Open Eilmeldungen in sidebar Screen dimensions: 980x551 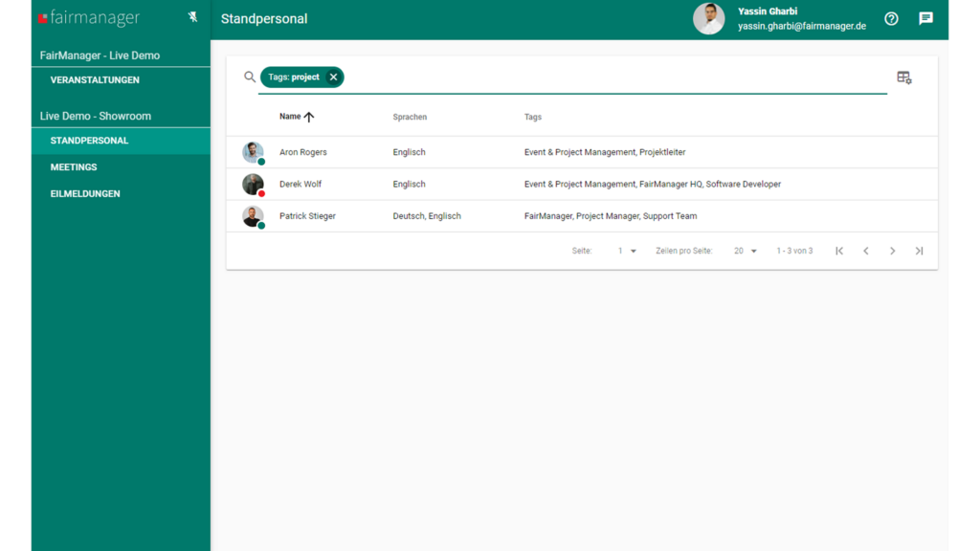(85, 193)
